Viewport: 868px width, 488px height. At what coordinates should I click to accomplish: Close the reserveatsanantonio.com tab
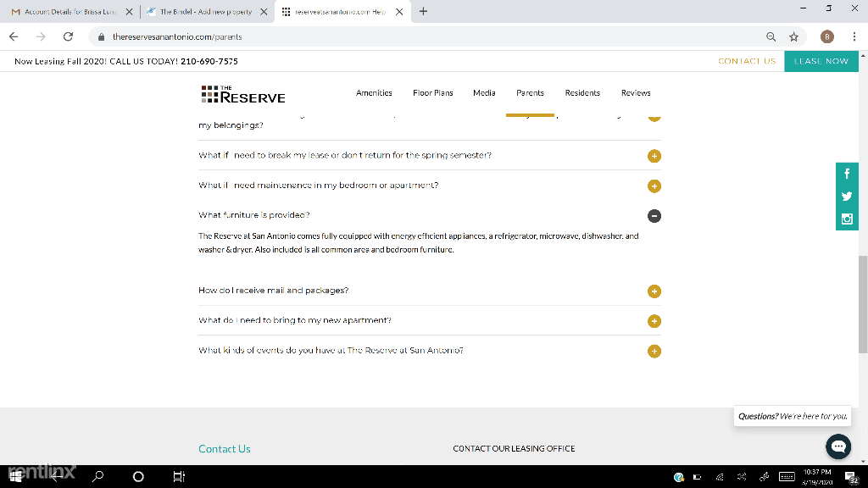pos(399,12)
